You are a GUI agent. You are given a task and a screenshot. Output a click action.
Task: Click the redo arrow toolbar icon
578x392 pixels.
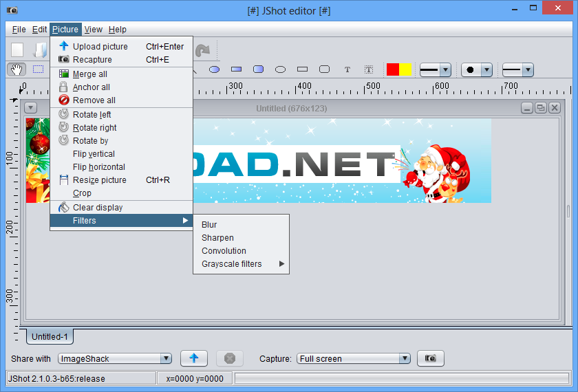click(x=202, y=50)
